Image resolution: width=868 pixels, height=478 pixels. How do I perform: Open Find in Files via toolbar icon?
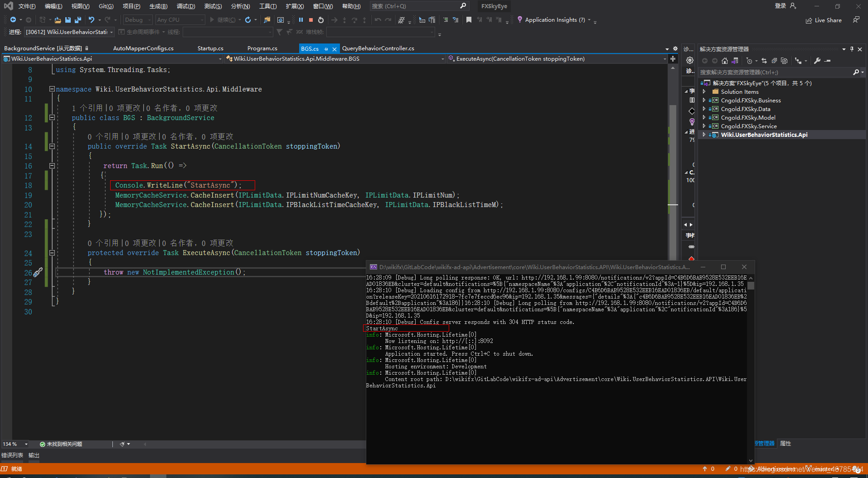[x=267, y=20]
